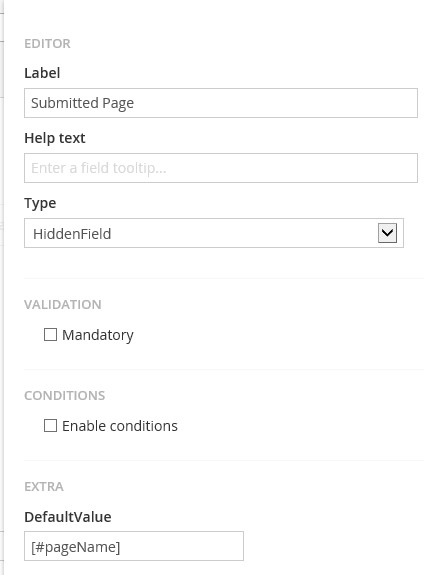The width and height of the screenshot is (436, 575).
Task: Click the Type field caption
Action: [40, 204]
